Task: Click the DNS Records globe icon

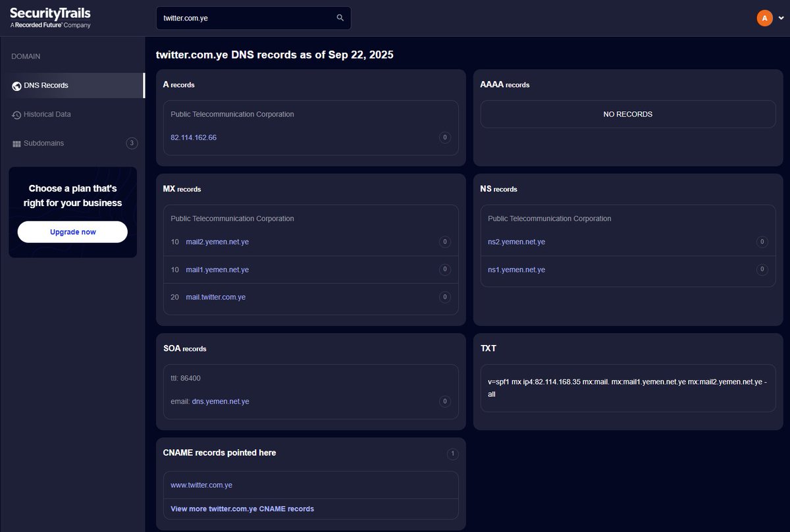Action: [16, 86]
